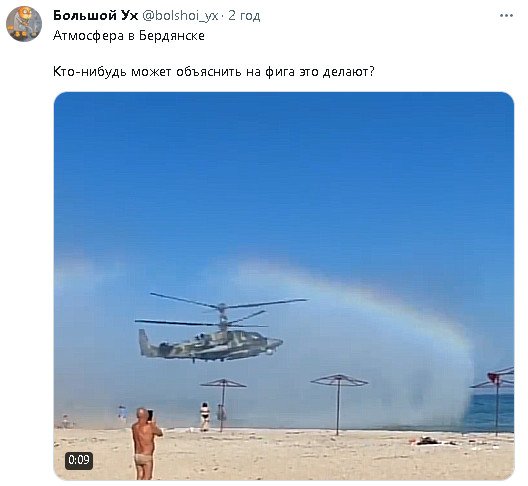Click the sea water beside the spray

click(490, 413)
